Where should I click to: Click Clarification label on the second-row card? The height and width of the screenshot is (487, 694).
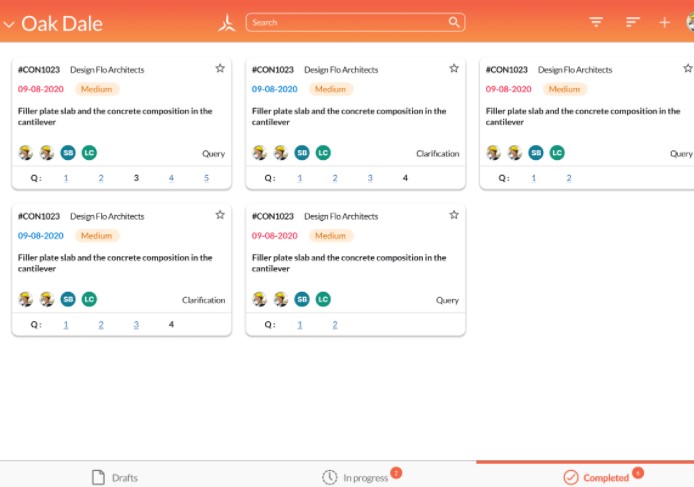pyautogui.click(x=204, y=300)
